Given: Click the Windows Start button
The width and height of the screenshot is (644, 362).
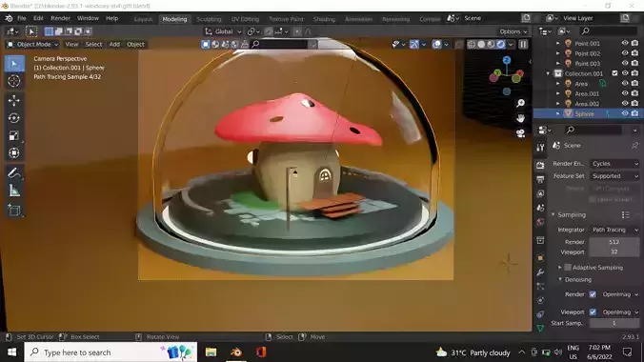Looking at the screenshot, I should click(11, 352).
